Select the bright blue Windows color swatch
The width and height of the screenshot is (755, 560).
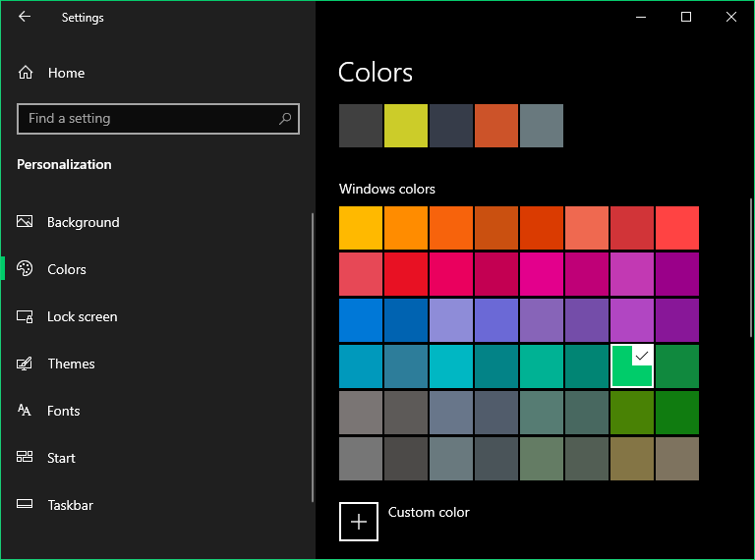tap(361, 320)
